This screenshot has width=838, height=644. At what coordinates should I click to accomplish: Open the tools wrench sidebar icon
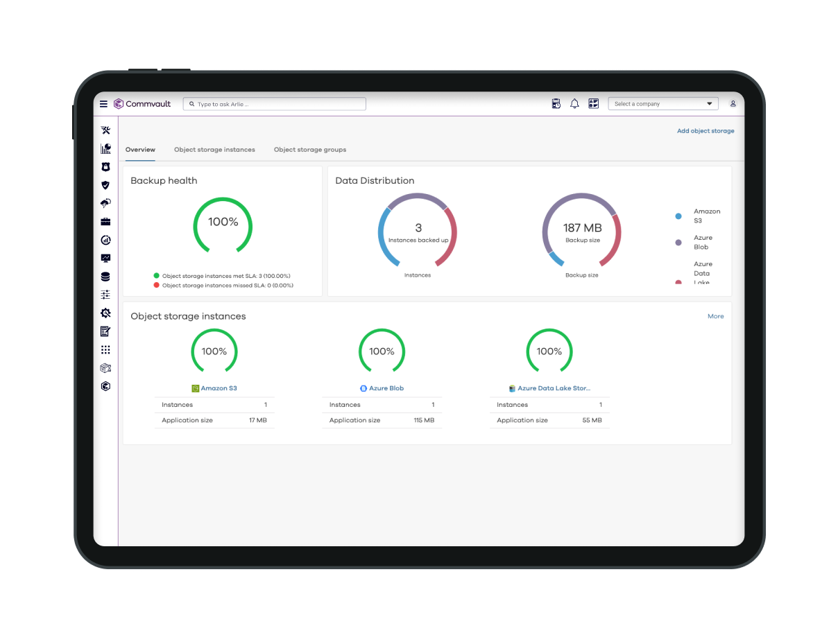105,130
